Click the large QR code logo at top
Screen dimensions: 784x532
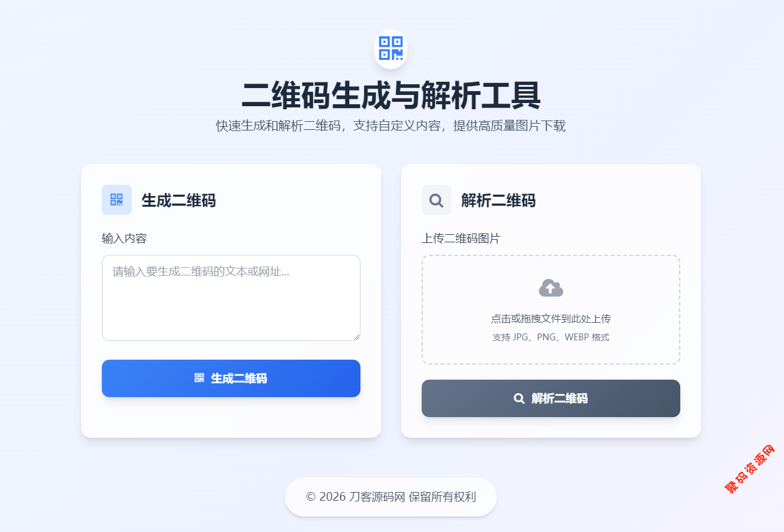click(x=391, y=49)
